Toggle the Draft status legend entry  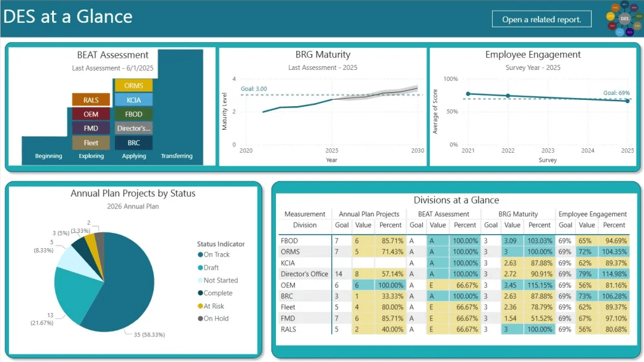tap(211, 268)
